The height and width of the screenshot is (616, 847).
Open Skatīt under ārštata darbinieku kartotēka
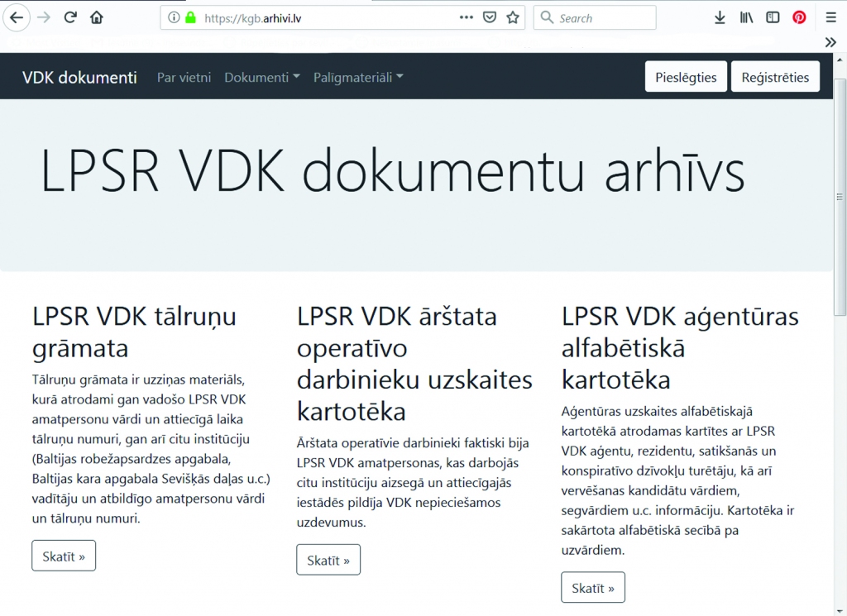328,559
